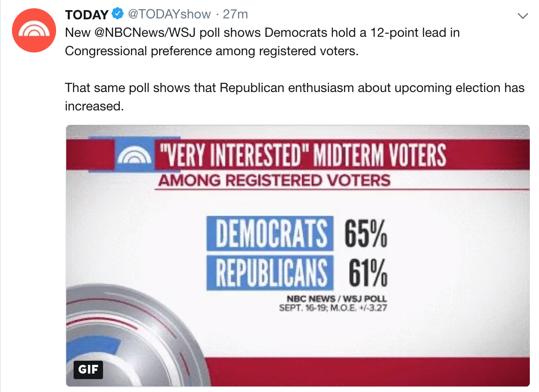The height and width of the screenshot is (392, 539).
Task: Click the "Very Interested" Midterm Voters headline
Action: 301,156
